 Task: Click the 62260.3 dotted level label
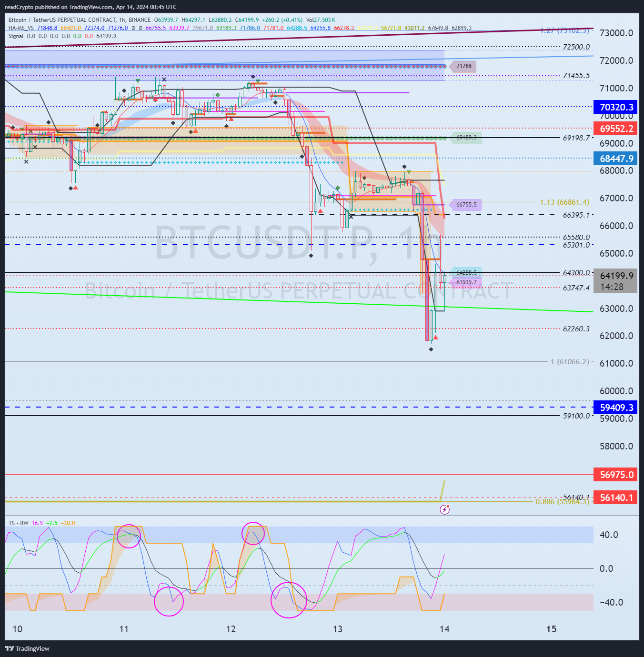point(576,329)
